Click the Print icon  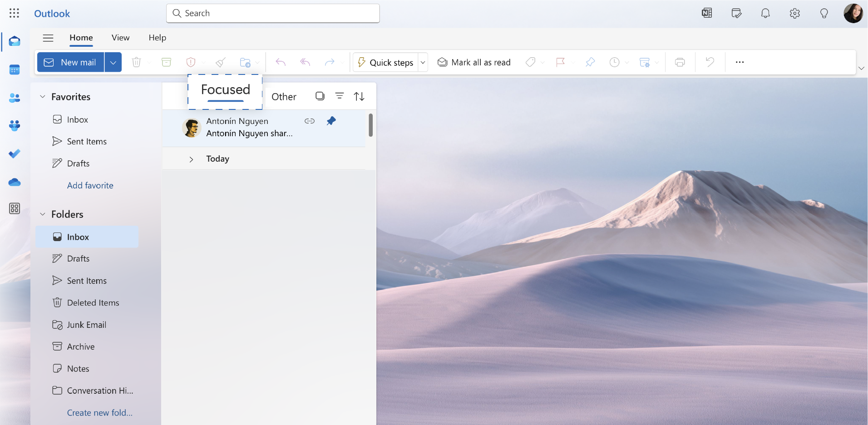(x=680, y=62)
